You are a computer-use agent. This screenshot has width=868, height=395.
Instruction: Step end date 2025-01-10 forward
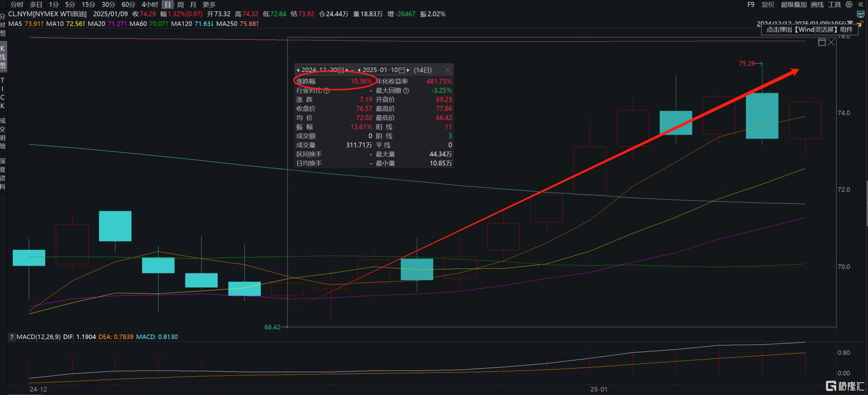tap(408, 70)
